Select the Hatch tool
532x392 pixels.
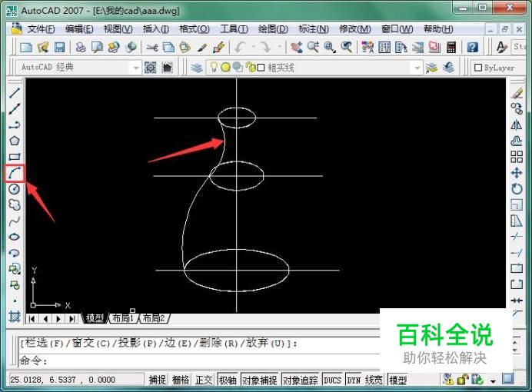(x=15, y=317)
